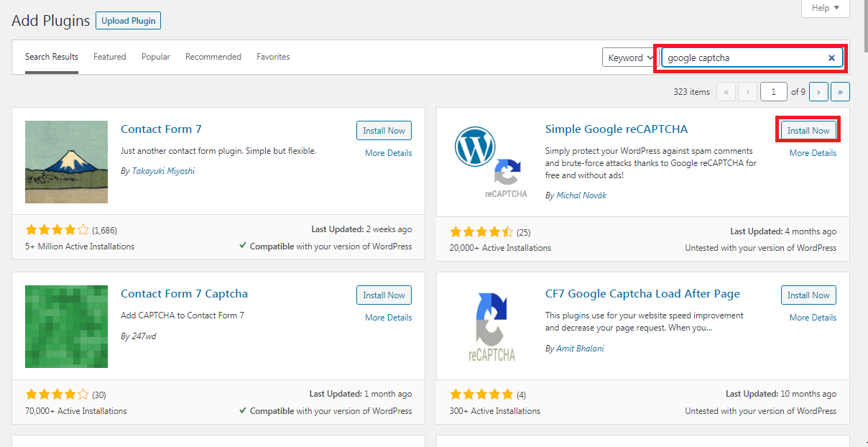
Task: Open the Keyword search type dropdown
Action: pos(631,57)
